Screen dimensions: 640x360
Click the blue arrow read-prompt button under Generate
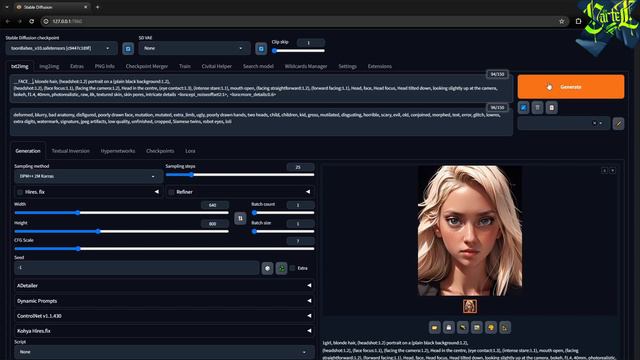pyautogui.click(x=523, y=108)
